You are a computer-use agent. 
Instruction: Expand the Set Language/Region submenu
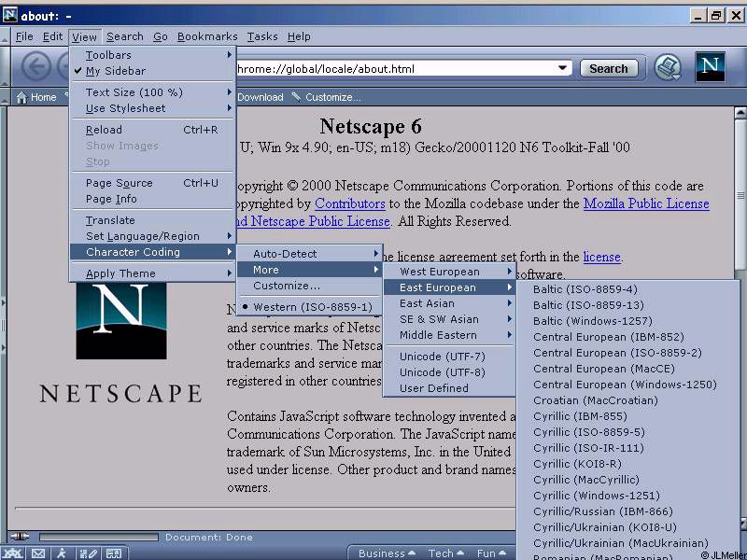pyautogui.click(x=152, y=236)
